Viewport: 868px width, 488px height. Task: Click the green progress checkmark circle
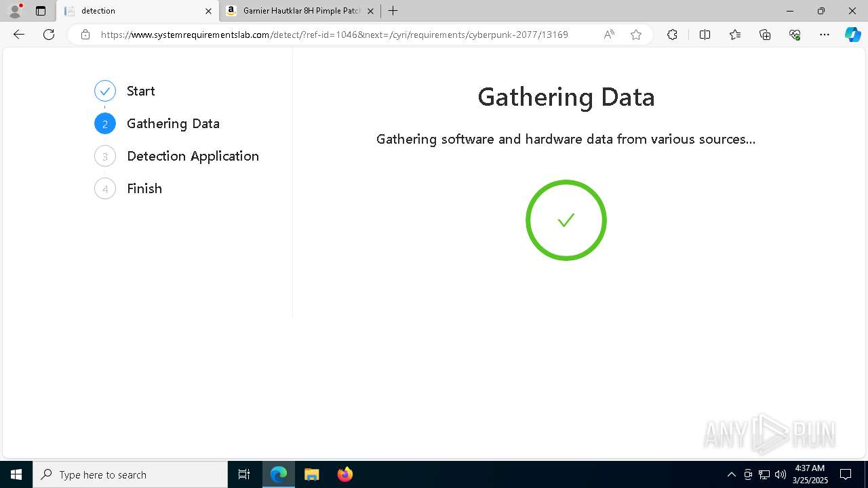[566, 220]
